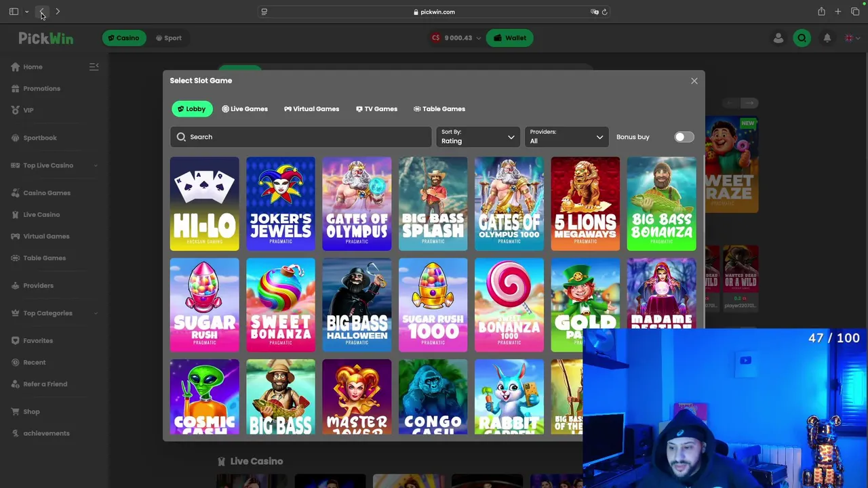Select the Sugar Rush 1000 game
The image size is (868, 488).
click(433, 305)
